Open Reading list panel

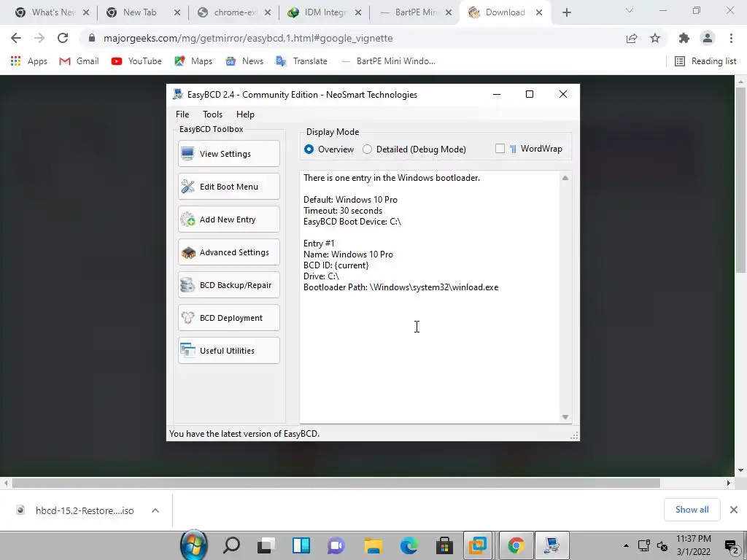pyautogui.click(x=706, y=61)
